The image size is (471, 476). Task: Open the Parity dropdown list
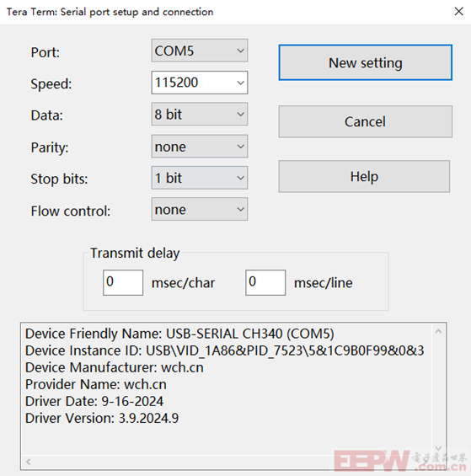[200, 147]
